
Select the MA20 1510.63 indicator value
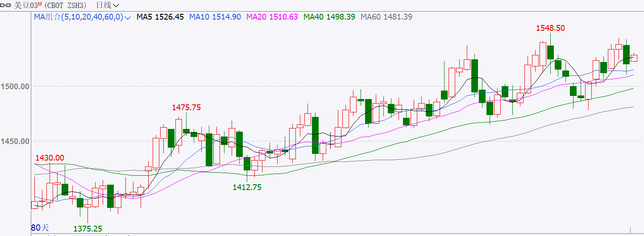tap(272, 17)
